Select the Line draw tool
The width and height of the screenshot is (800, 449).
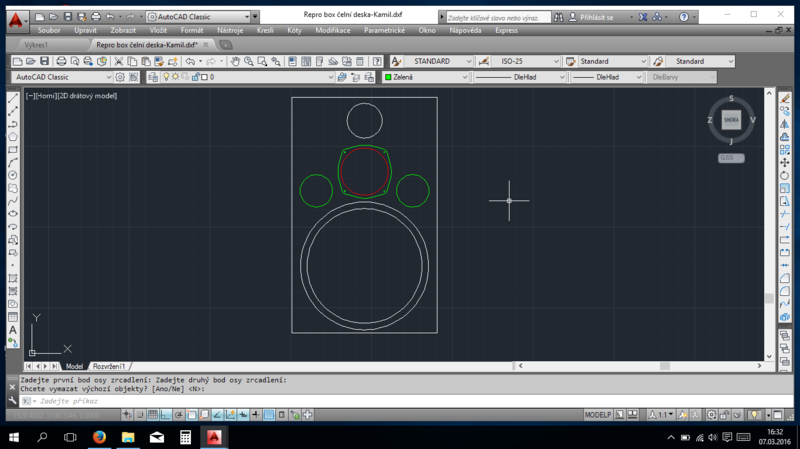point(13,98)
